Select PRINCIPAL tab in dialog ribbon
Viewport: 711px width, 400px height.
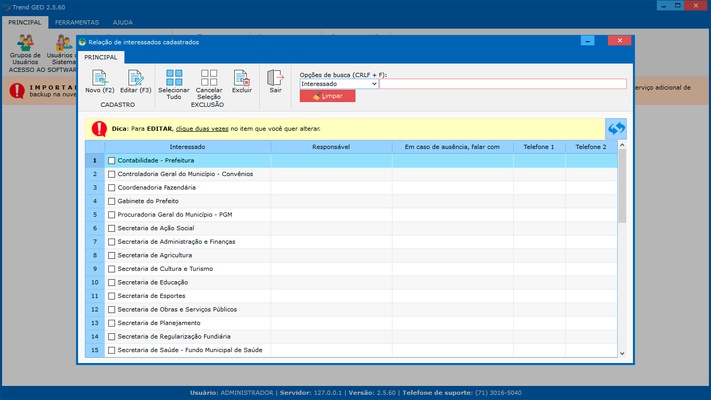click(x=101, y=58)
